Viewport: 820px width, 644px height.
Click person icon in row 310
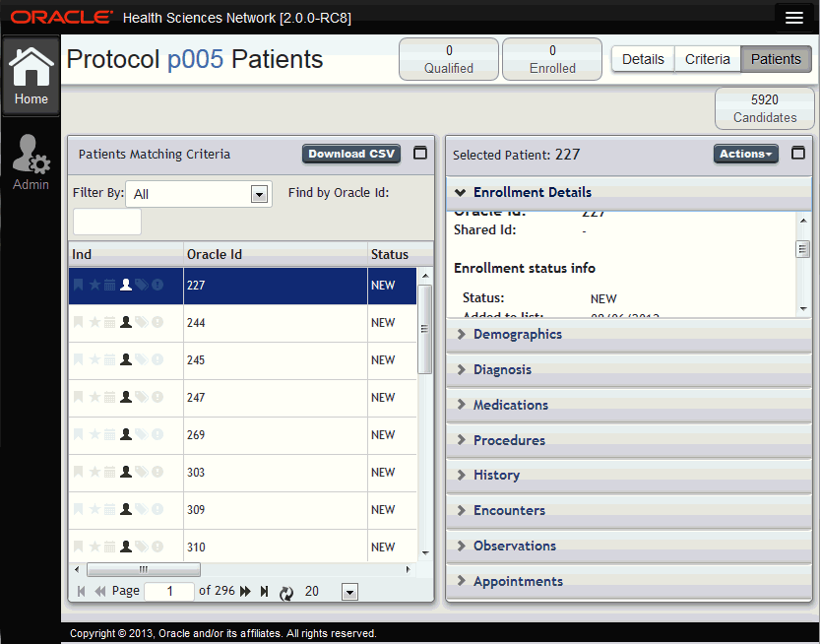(x=126, y=547)
